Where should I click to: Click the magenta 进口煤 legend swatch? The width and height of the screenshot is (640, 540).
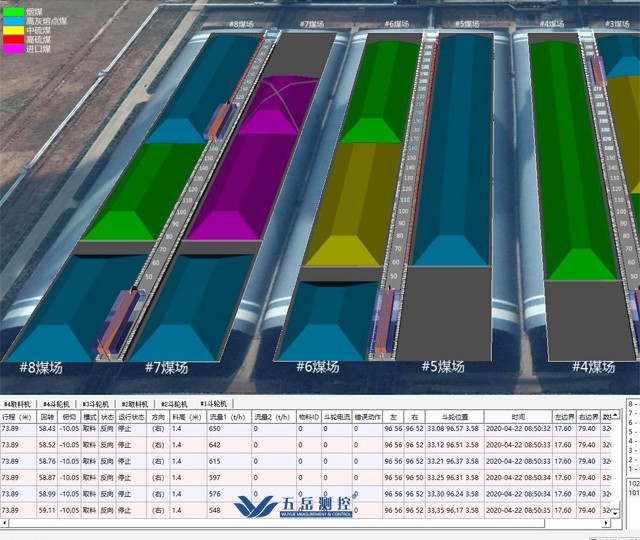point(15,46)
